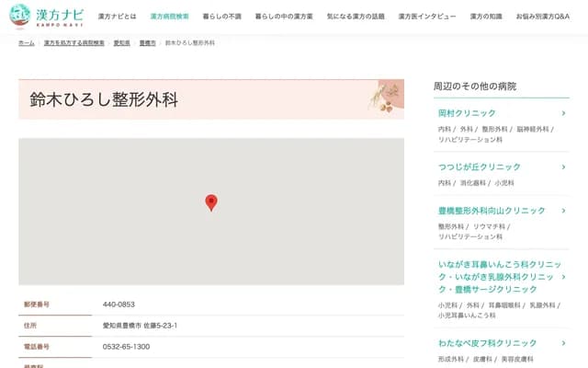Open 漢方を処方する病院検索 breadcrumb link
588x368 pixels.
pos(74,43)
